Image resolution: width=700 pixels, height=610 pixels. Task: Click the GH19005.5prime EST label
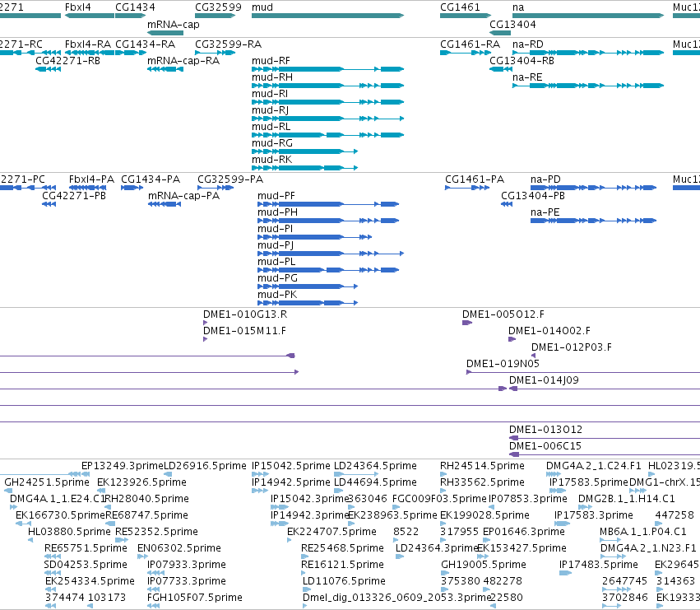pos(484,565)
